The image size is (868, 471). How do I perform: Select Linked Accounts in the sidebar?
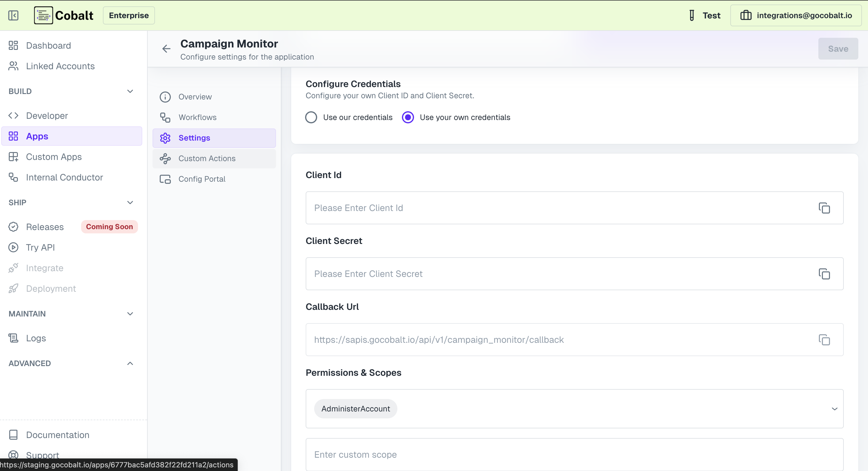click(60, 66)
